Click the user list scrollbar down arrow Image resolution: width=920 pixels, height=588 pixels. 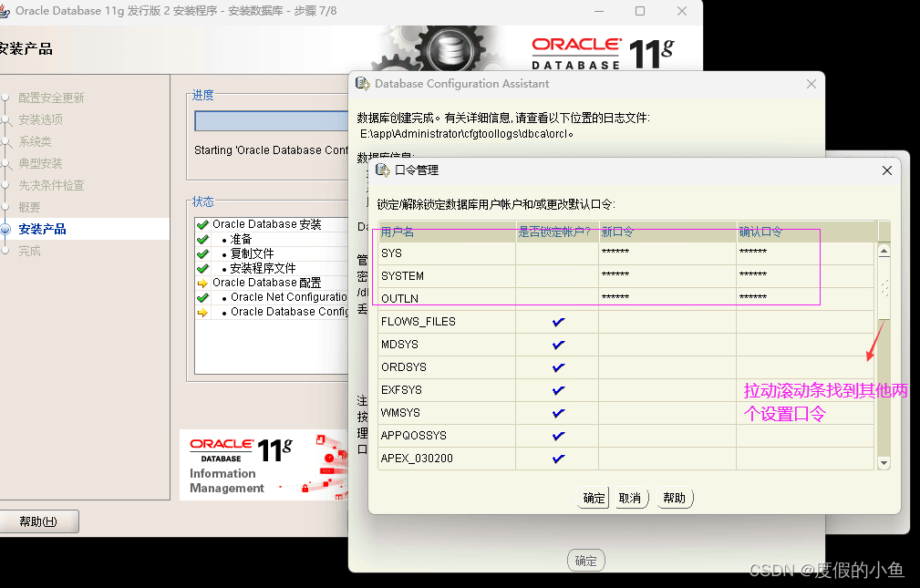click(x=884, y=463)
